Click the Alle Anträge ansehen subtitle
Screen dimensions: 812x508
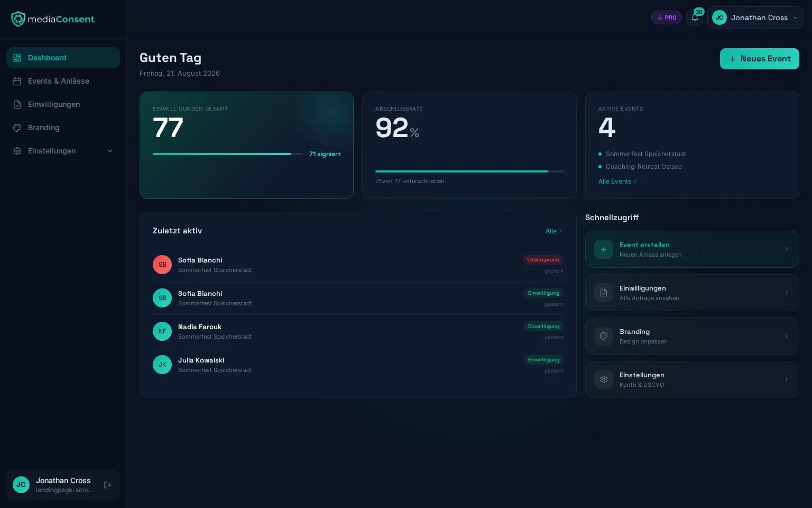coord(649,298)
